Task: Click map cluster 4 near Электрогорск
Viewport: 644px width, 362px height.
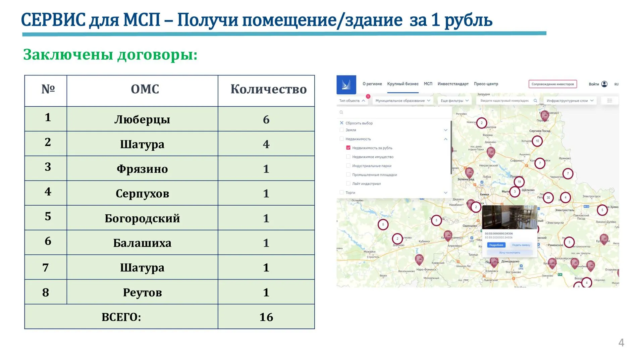Action: tap(566, 197)
